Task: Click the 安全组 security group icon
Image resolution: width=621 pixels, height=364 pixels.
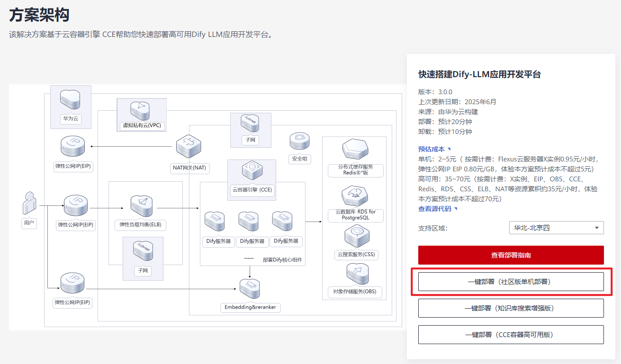Action: pos(299,142)
